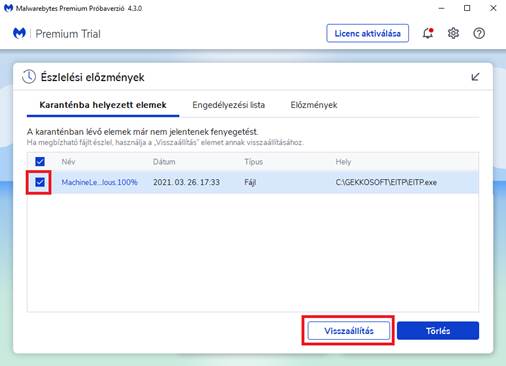Select the date cell 2021. 03. 26. 17:33
This screenshot has width=506, height=366.
pos(186,182)
